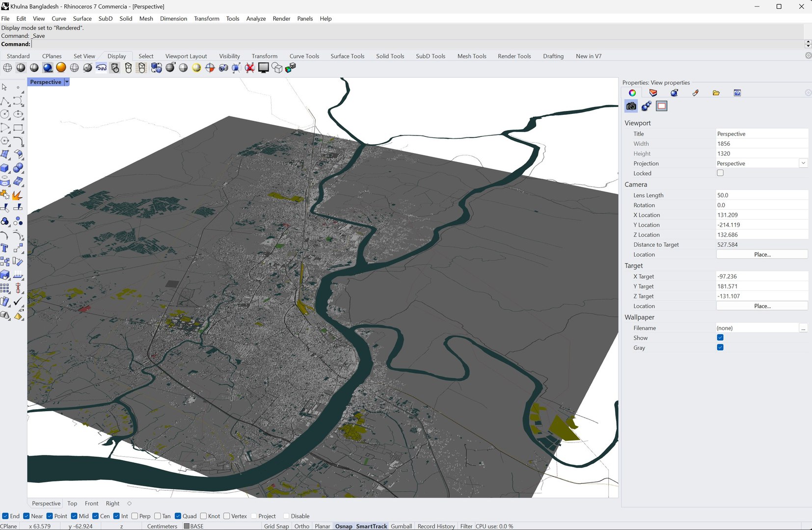Open the Projection dropdown

(803, 163)
